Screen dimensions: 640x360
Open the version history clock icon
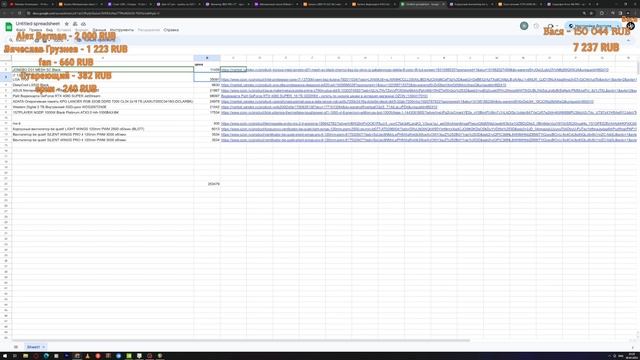coord(536,26)
